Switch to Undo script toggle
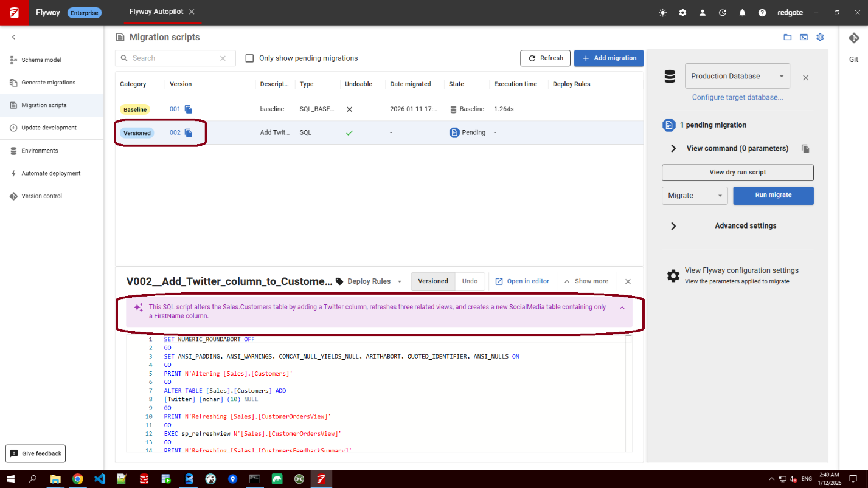868x488 pixels. [470, 281]
